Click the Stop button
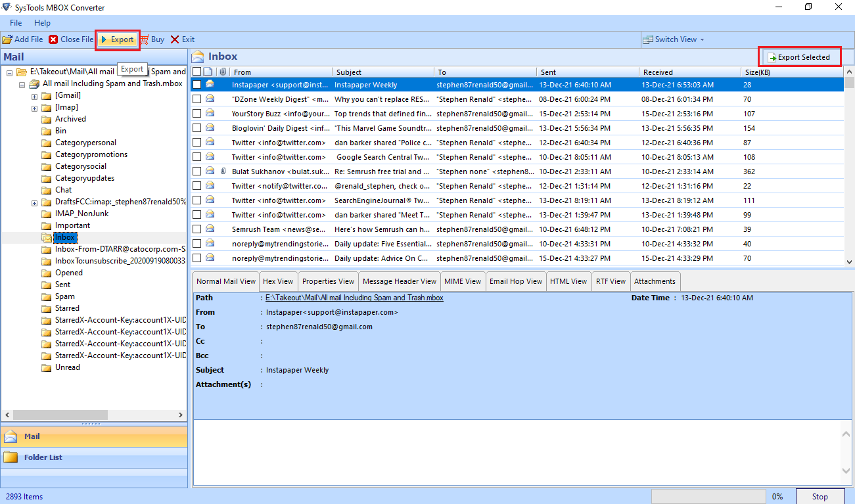 [820, 496]
